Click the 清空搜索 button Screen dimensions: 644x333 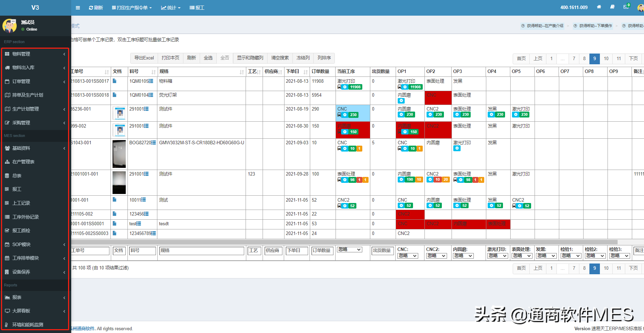coord(280,58)
